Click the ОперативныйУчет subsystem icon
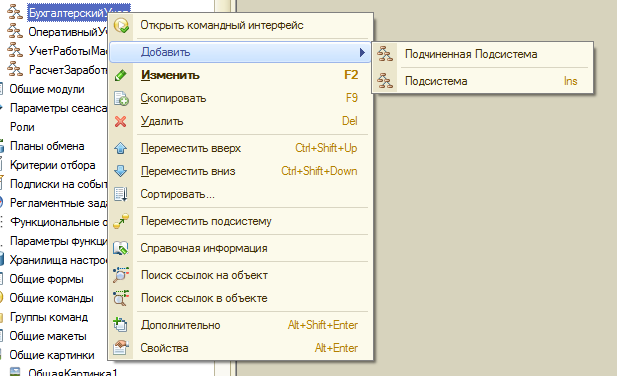Viewport: 617px width, 376px height. 15,31
